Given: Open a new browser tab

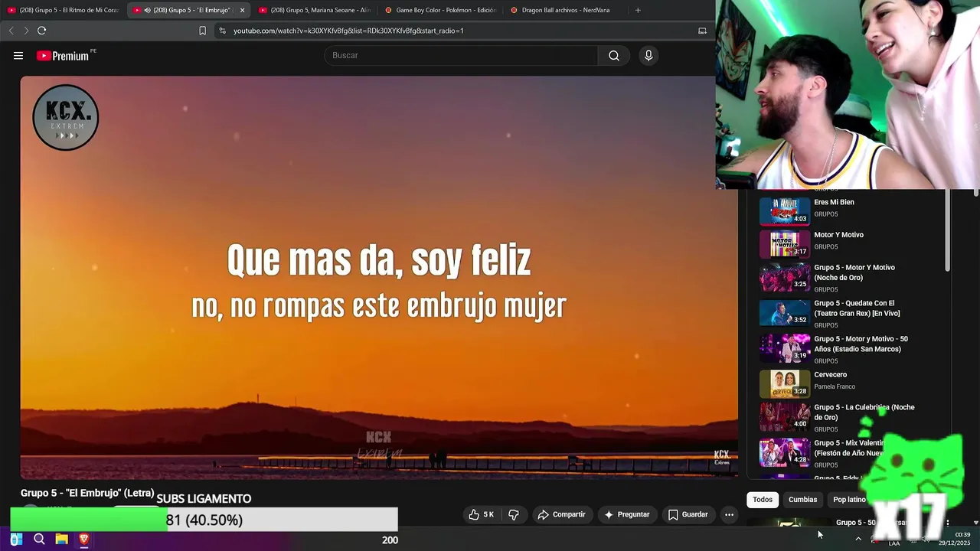Looking at the screenshot, I should 638,10.
